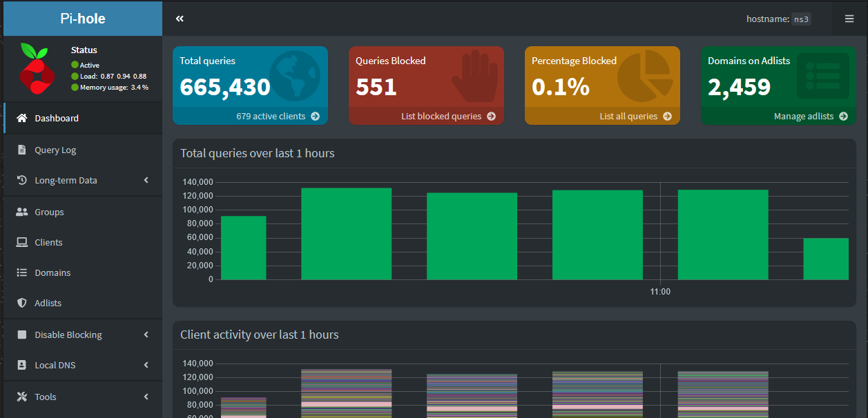This screenshot has height=418, width=868.
Task: Click the Groups people icon
Action: click(21, 212)
